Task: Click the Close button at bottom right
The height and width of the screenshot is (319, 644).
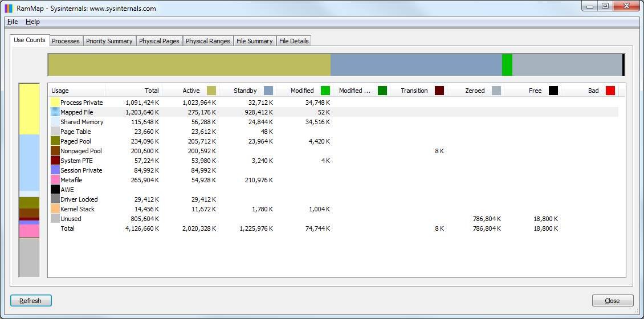Action: 613,301
